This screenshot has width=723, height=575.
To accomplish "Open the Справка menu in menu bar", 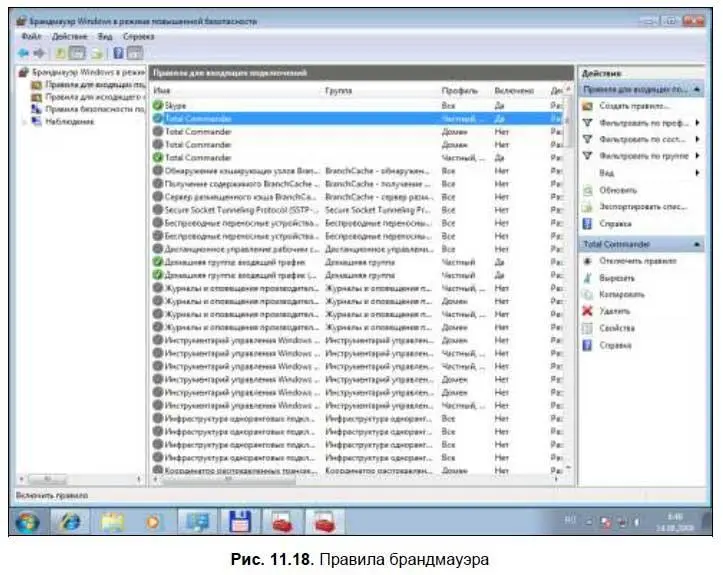I will pyautogui.click(x=138, y=36).
